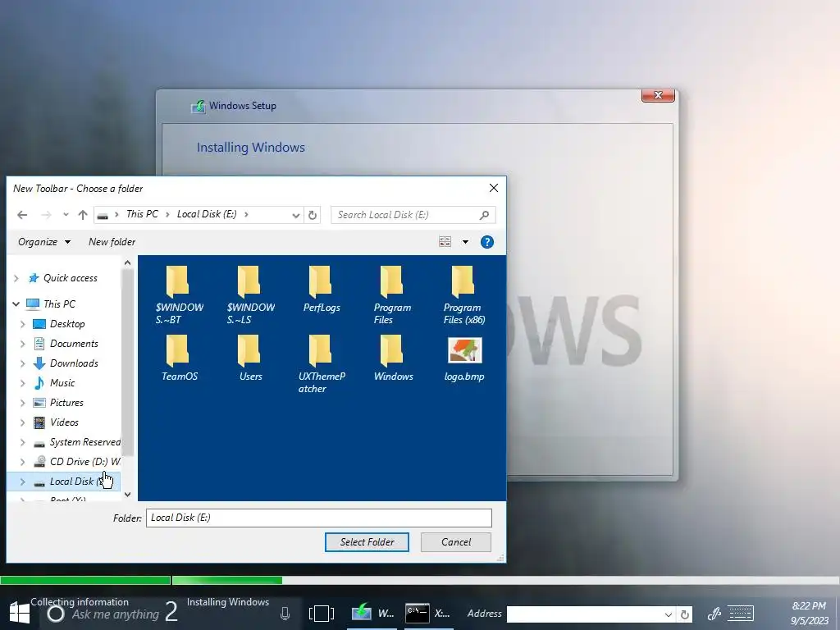The width and height of the screenshot is (840, 630).
Task: Open the pen workspace tray icon
Action: click(714, 614)
